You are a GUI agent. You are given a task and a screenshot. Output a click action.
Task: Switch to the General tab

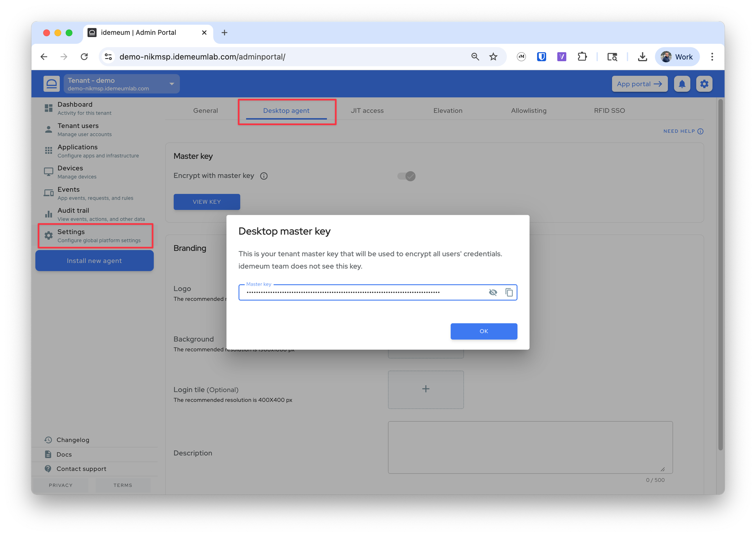pos(205,110)
